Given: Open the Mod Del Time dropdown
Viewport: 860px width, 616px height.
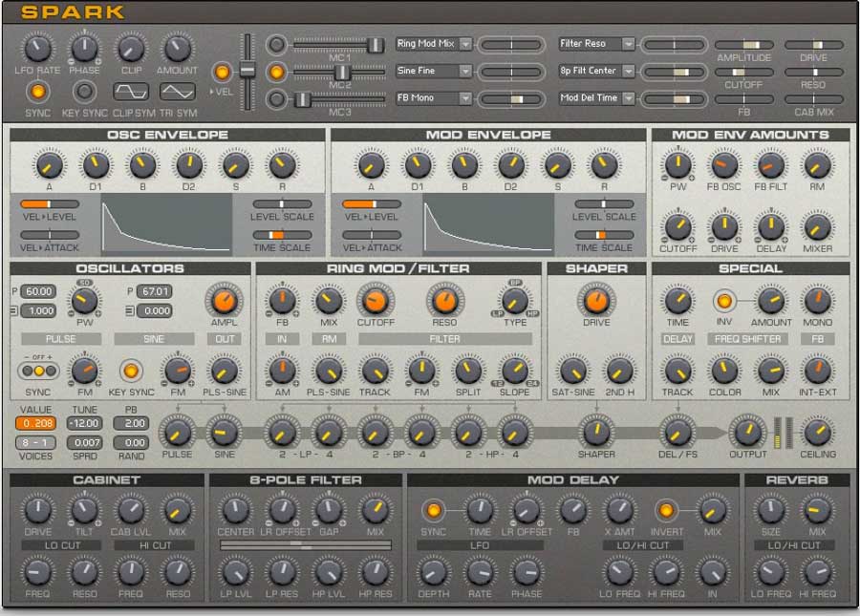Looking at the screenshot, I should pyautogui.click(x=596, y=98).
